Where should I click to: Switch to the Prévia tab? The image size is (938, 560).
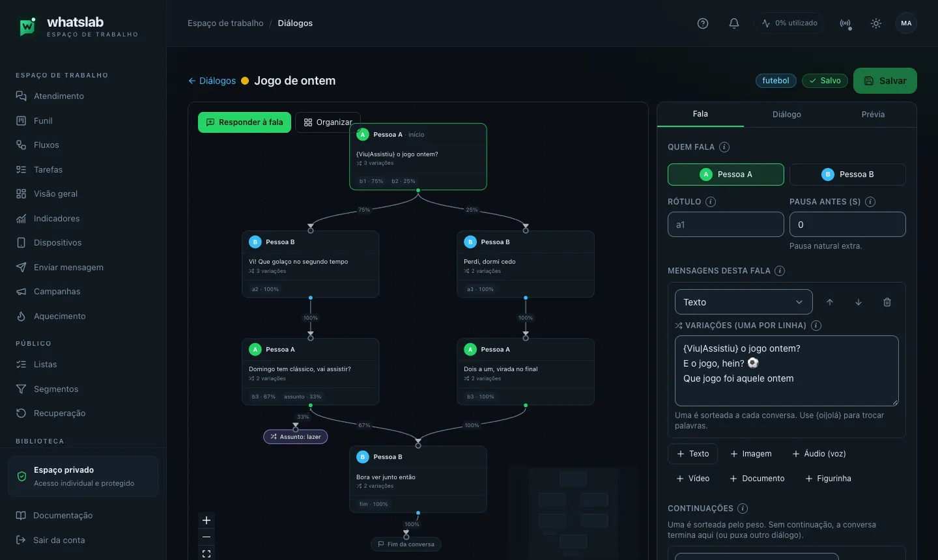[873, 114]
